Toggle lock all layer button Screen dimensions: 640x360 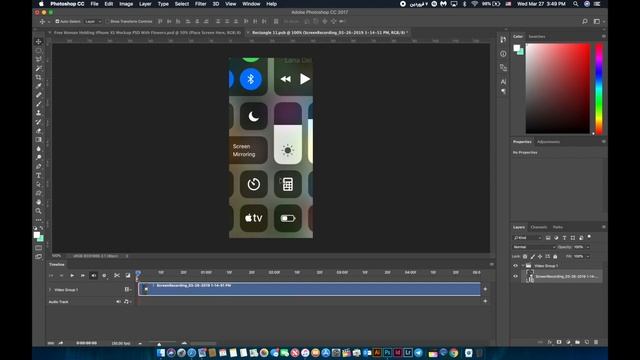click(555, 256)
